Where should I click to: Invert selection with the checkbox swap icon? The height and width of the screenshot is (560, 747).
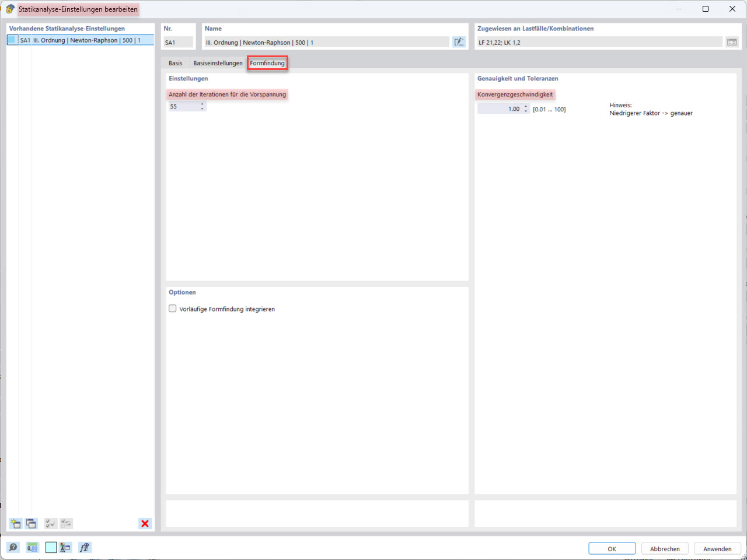coord(66,523)
